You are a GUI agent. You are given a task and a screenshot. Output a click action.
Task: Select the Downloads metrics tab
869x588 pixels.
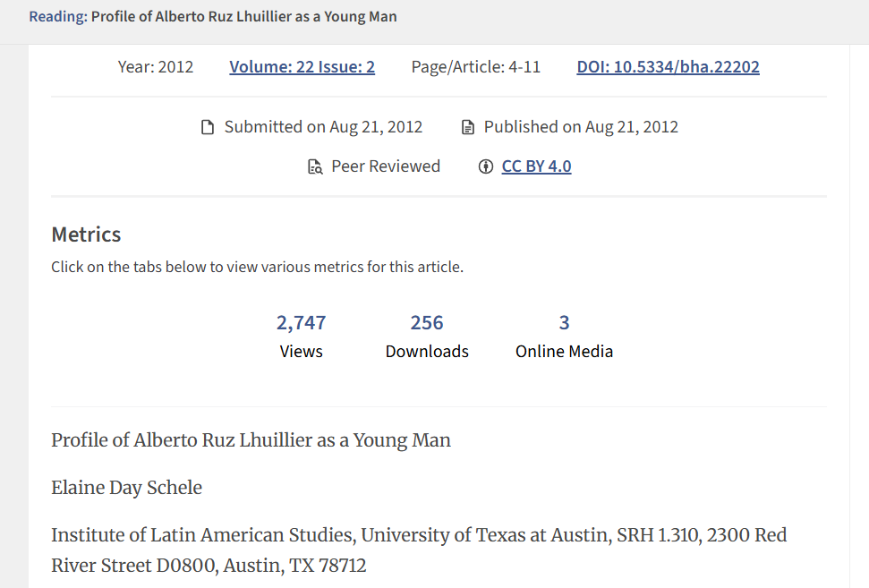(427, 336)
